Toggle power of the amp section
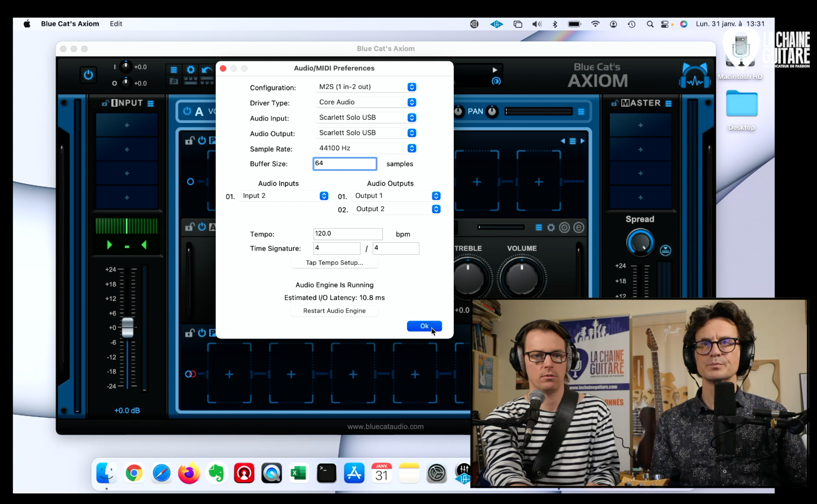 tap(202, 227)
